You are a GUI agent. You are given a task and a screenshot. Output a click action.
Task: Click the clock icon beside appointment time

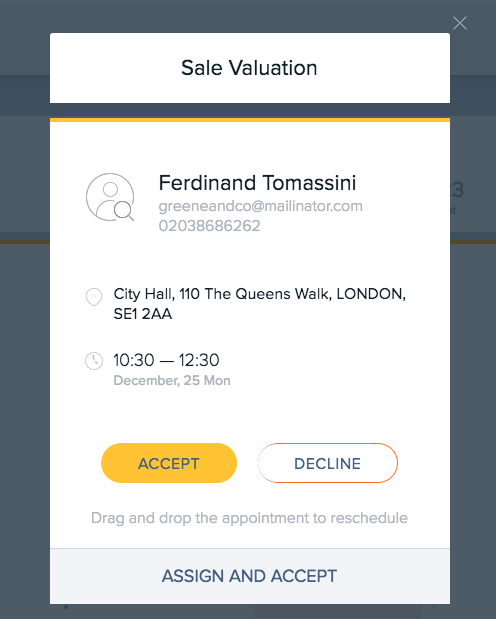point(94,361)
